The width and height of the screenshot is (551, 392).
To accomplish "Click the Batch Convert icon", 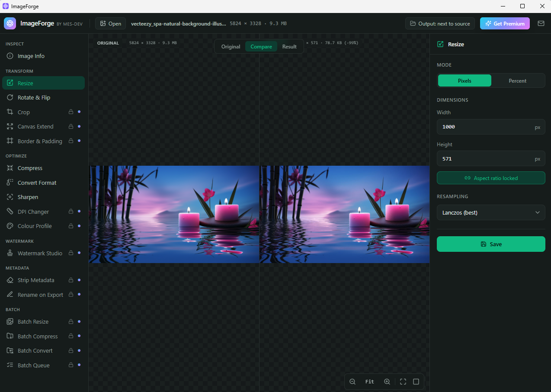I will coord(10,351).
